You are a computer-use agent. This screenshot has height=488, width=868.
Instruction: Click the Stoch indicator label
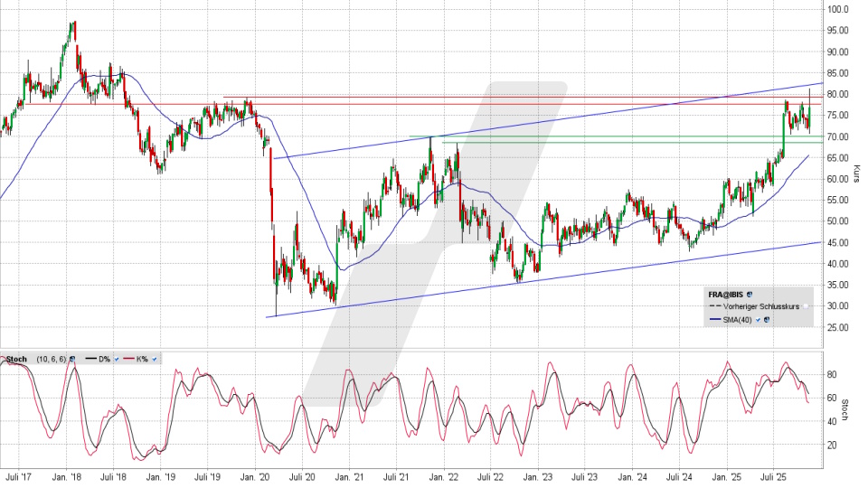[16, 360]
